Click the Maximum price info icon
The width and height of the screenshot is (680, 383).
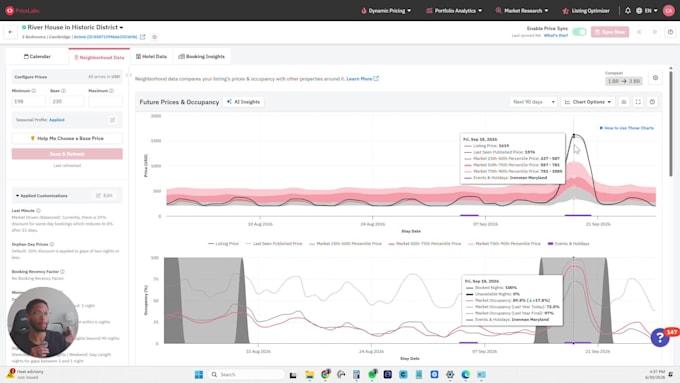[x=111, y=91]
